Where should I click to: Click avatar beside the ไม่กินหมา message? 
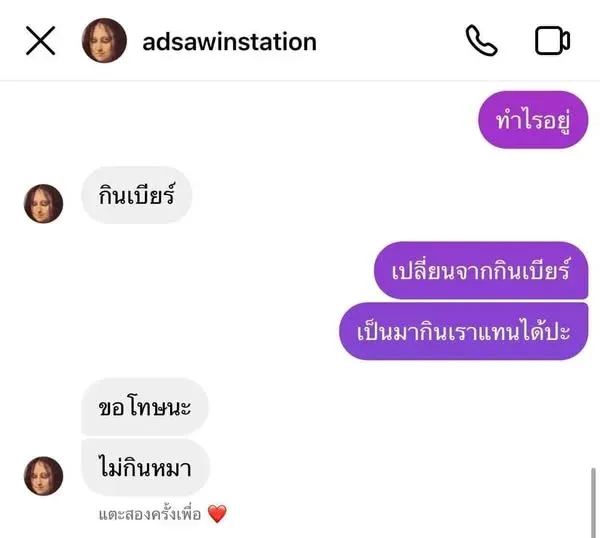[x=44, y=476]
